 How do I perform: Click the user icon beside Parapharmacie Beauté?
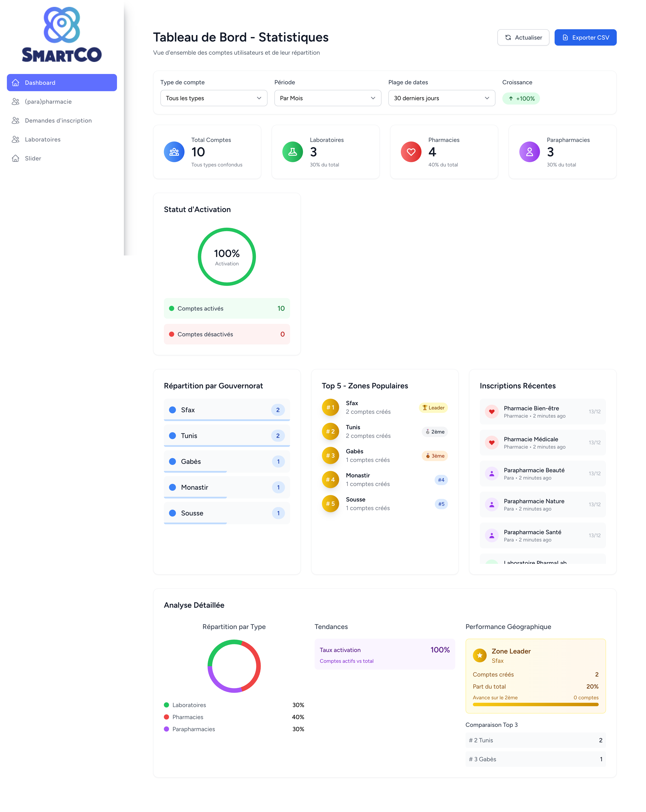[492, 473]
